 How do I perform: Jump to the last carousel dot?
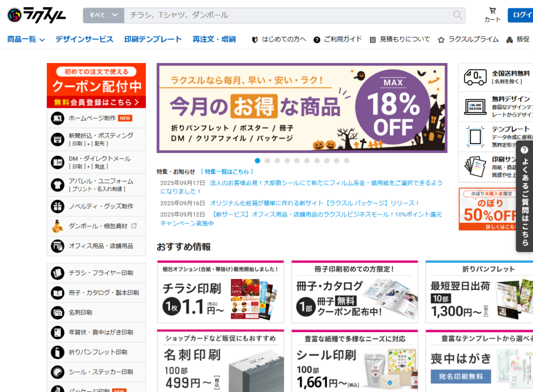pos(347,161)
